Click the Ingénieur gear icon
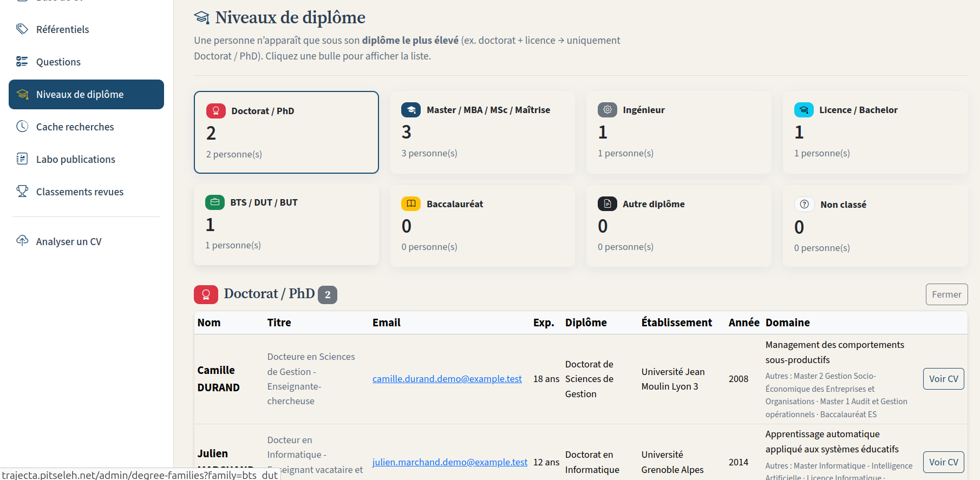The image size is (980, 480). pyautogui.click(x=607, y=110)
